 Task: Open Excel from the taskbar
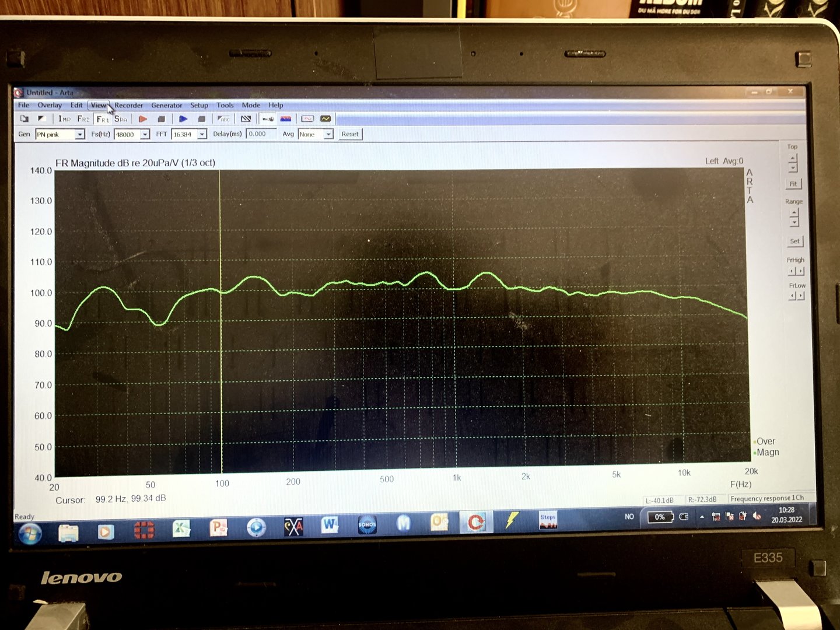tap(181, 528)
